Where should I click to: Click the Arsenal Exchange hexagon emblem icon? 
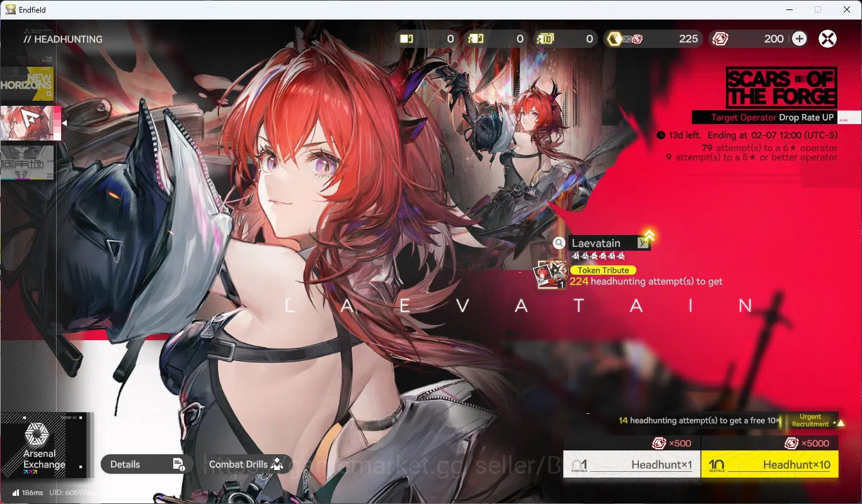(36, 433)
